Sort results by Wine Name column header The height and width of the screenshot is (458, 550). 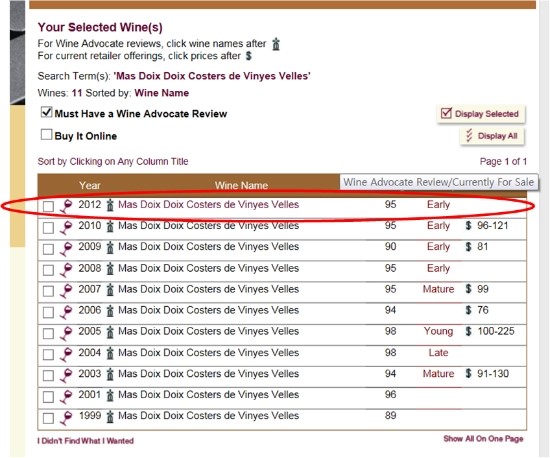click(241, 185)
